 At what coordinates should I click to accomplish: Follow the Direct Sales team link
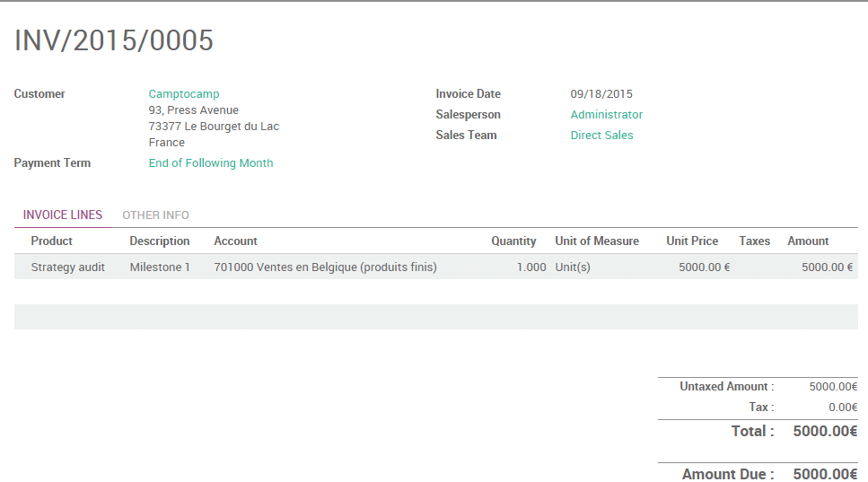(602, 136)
